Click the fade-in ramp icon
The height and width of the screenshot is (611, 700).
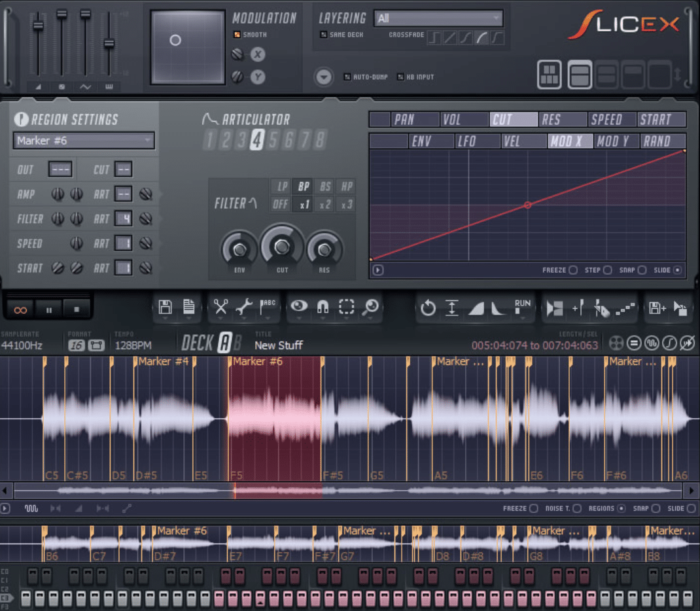click(476, 308)
